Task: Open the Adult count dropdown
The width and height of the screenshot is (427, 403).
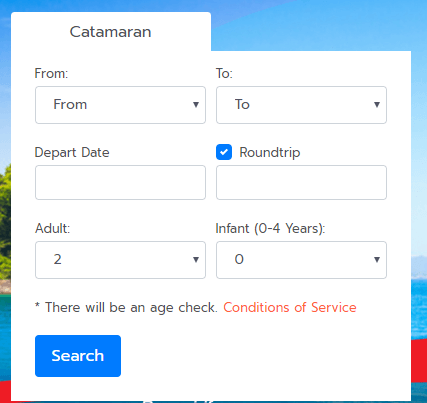Action: point(120,260)
